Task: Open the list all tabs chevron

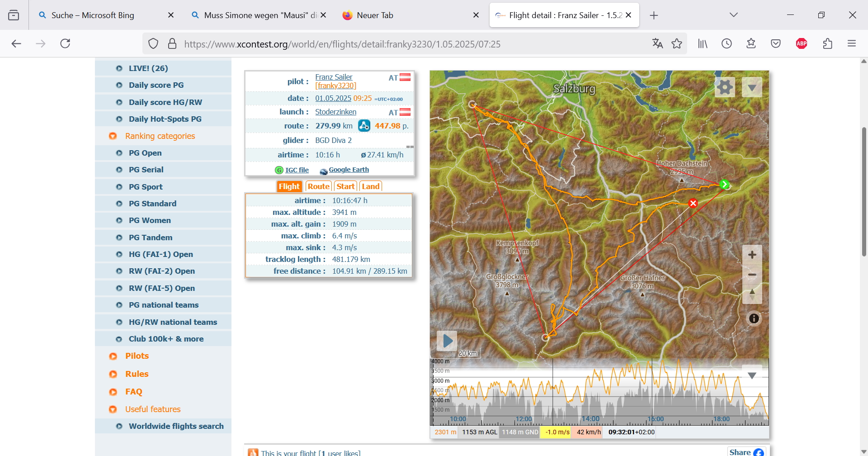Action: 734,15
